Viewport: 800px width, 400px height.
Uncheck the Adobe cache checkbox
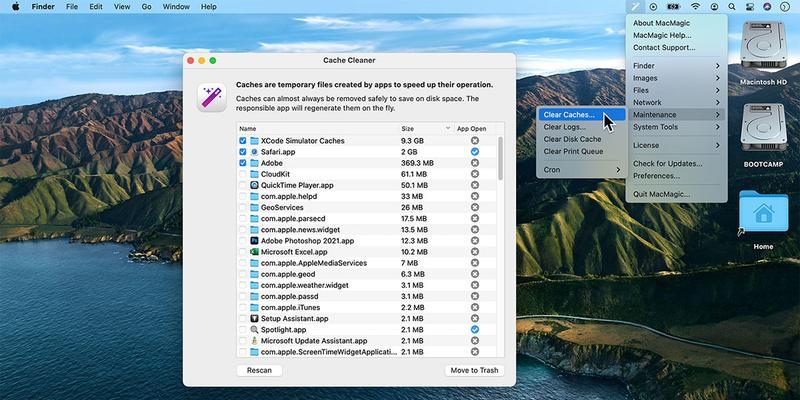[242, 163]
